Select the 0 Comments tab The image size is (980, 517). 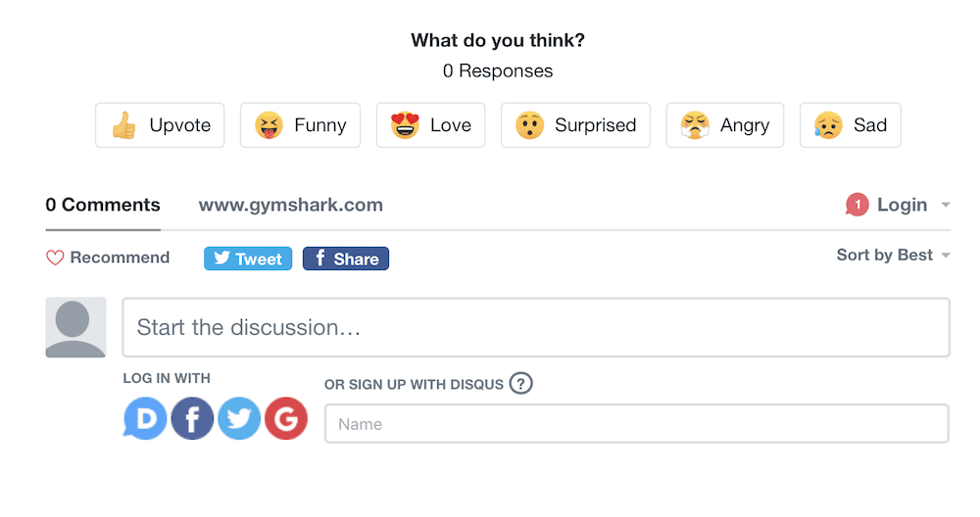(x=103, y=205)
